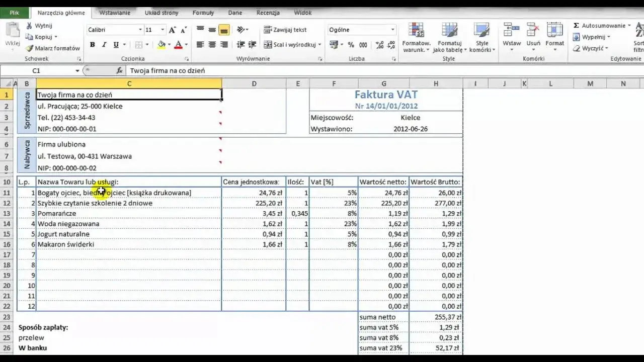
Task: Open the fill color dropdown arrow
Action: [x=169, y=45]
